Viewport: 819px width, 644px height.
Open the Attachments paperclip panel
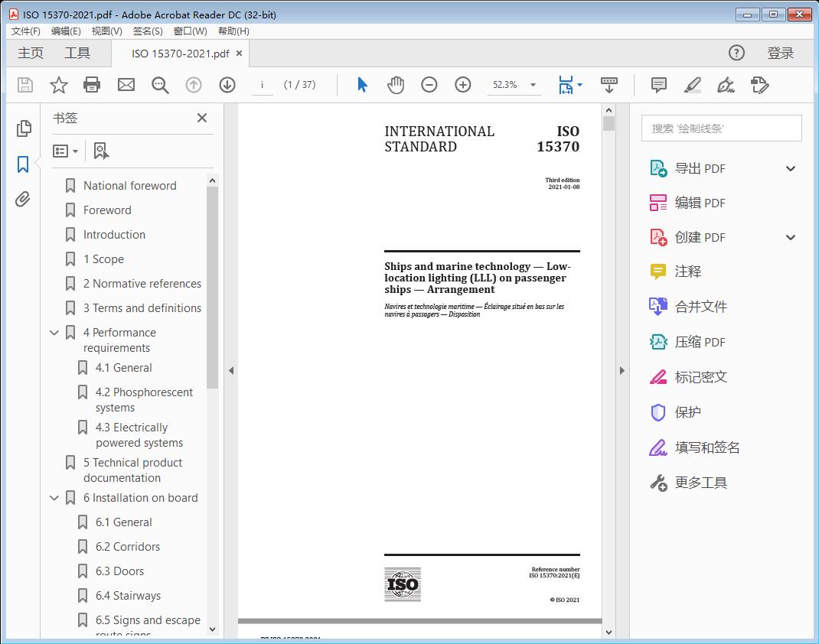(x=22, y=199)
